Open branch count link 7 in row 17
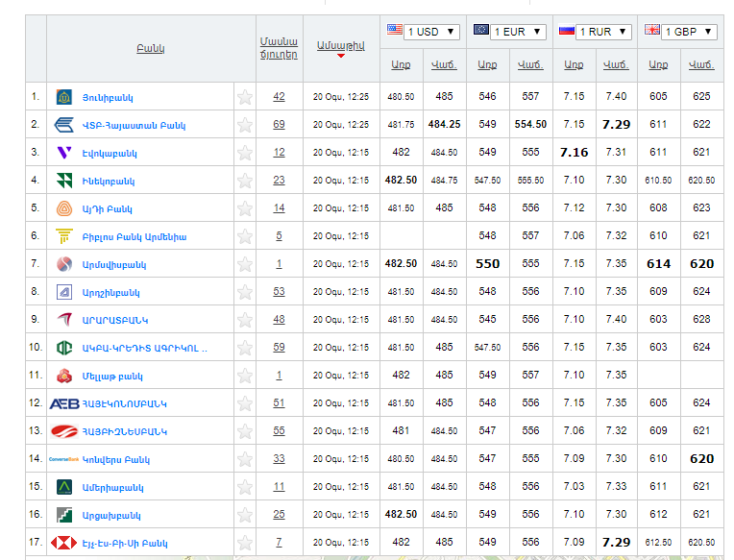 click(279, 542)
